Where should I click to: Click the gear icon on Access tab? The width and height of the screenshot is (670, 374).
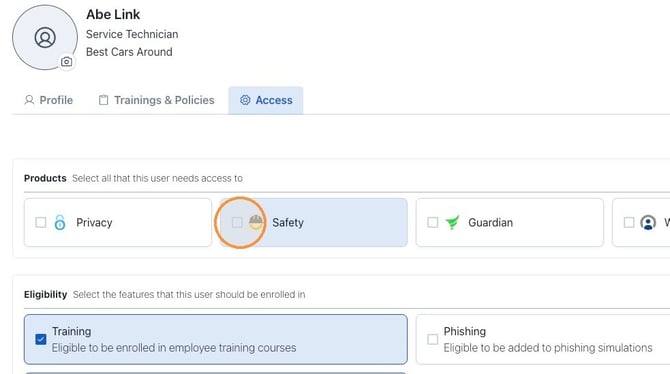(245, 100)
